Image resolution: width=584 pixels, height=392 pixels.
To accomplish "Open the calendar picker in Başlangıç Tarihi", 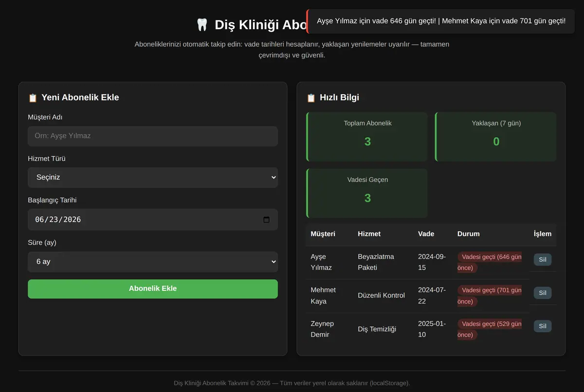I will pos(266,220).
